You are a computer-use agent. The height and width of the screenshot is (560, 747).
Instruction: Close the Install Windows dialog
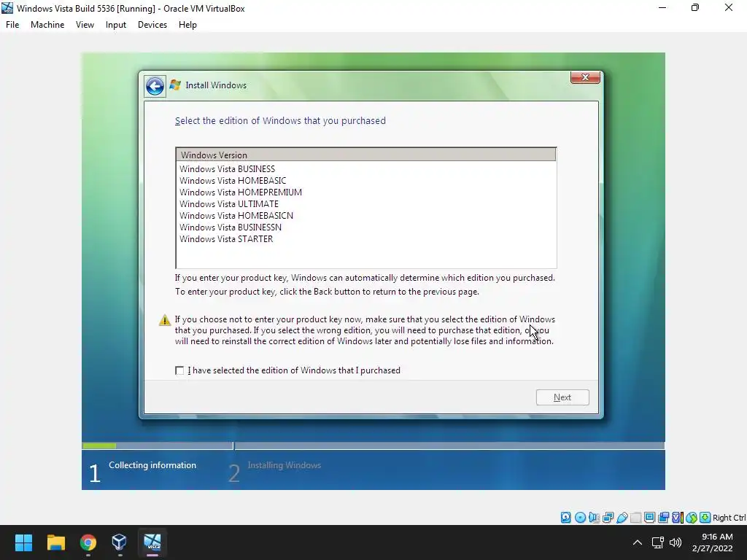point(585,77)
